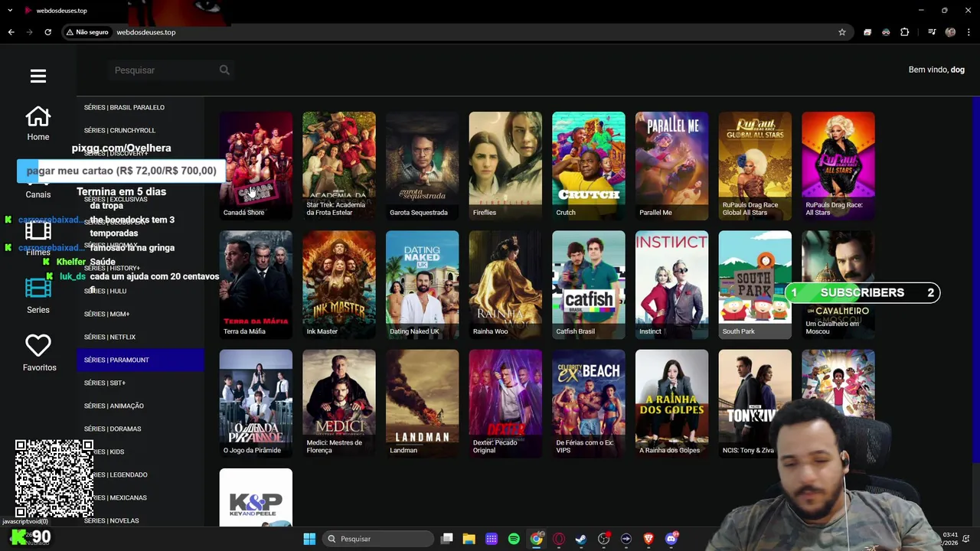
Task: Click the browser address bar URL
Action: coord(145,32)
